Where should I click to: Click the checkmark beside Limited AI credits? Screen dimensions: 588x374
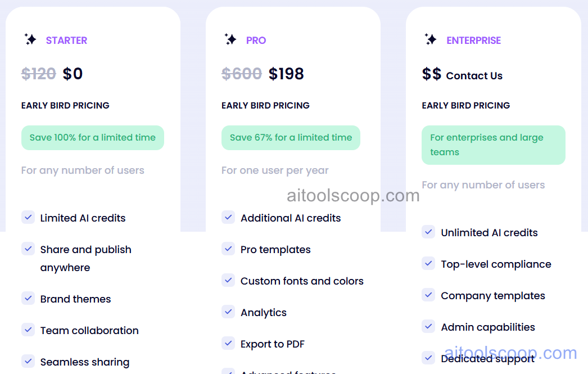click(28, 217)
